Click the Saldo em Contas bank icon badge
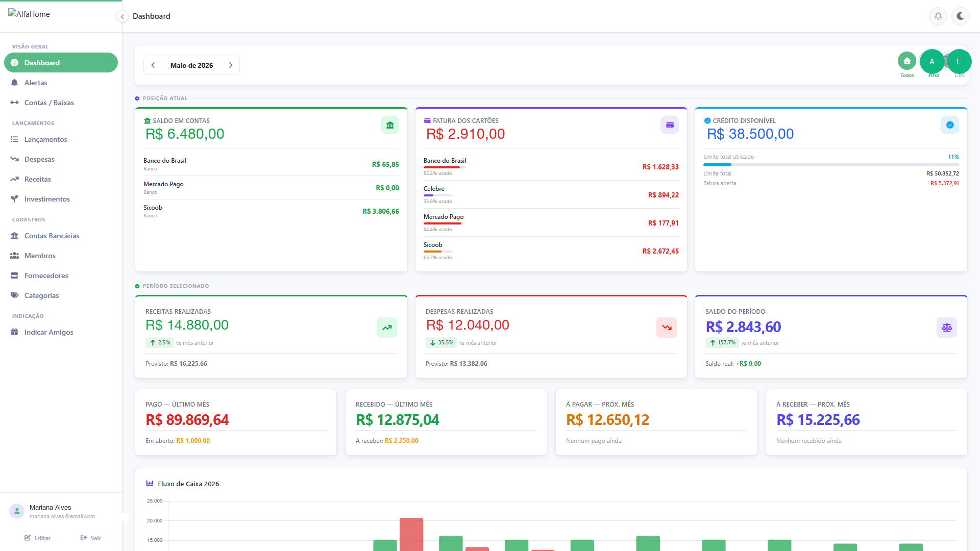980x551 pixels. pos(390,125)
